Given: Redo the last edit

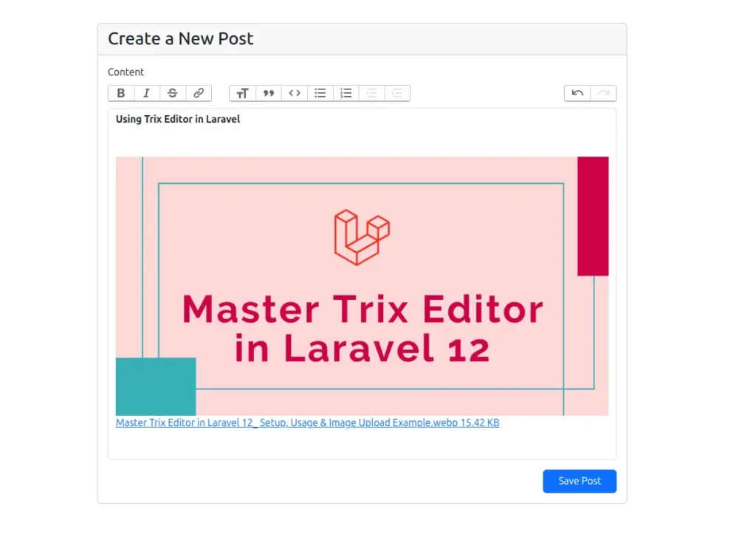Looking at the screenshot, I should pyautogui.click(x=602, y=92).
